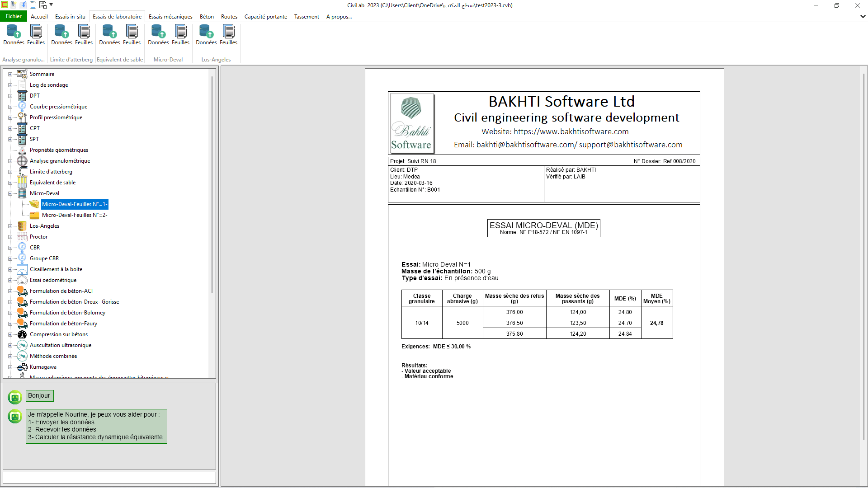Select Formulation de béton-Dreux- Gorisse item
Viewport: 868px width, 488px height.
(74, 302)
